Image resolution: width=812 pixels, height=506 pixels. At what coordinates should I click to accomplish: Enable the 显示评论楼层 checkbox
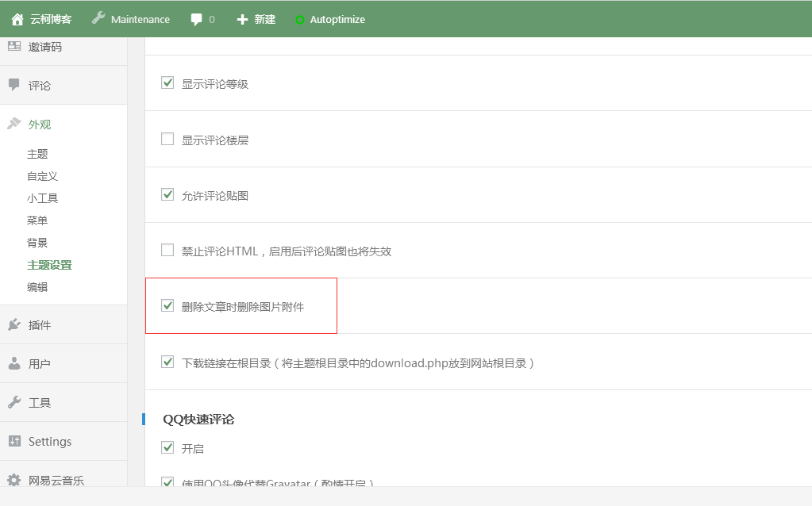pos(167,139)
